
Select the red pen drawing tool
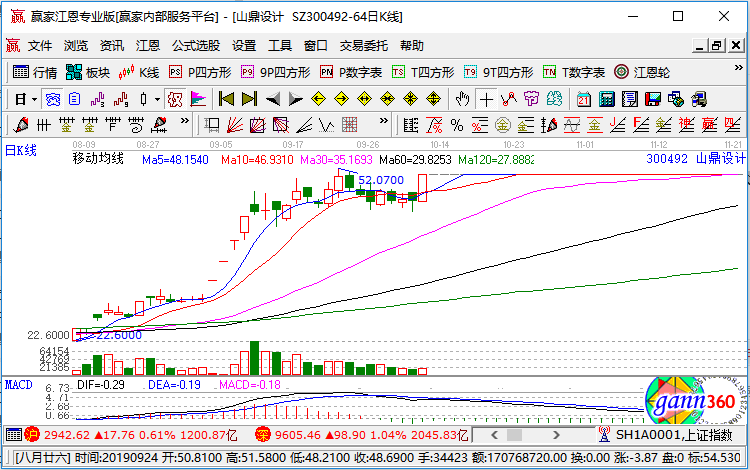pyautogui.click(x=21, y=125)
